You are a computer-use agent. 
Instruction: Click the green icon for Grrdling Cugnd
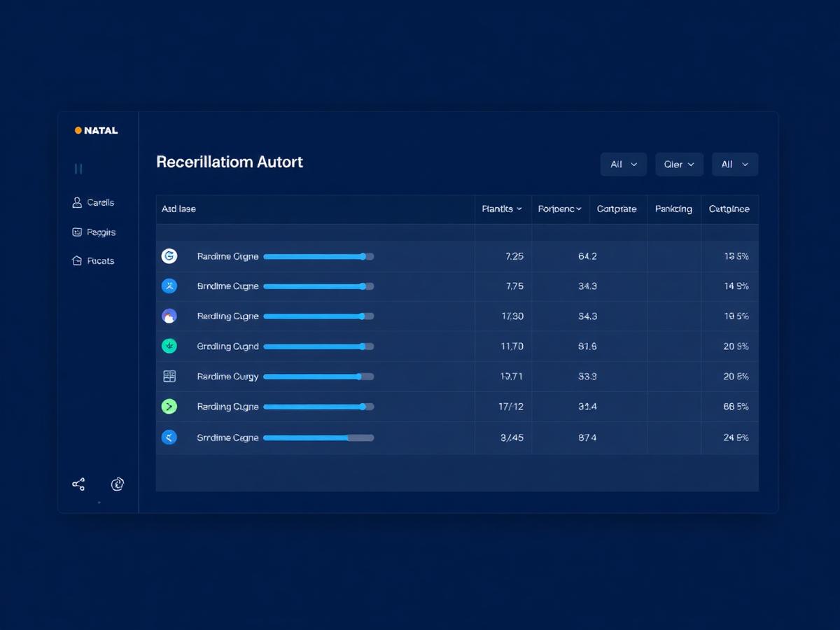pos(169,346)
